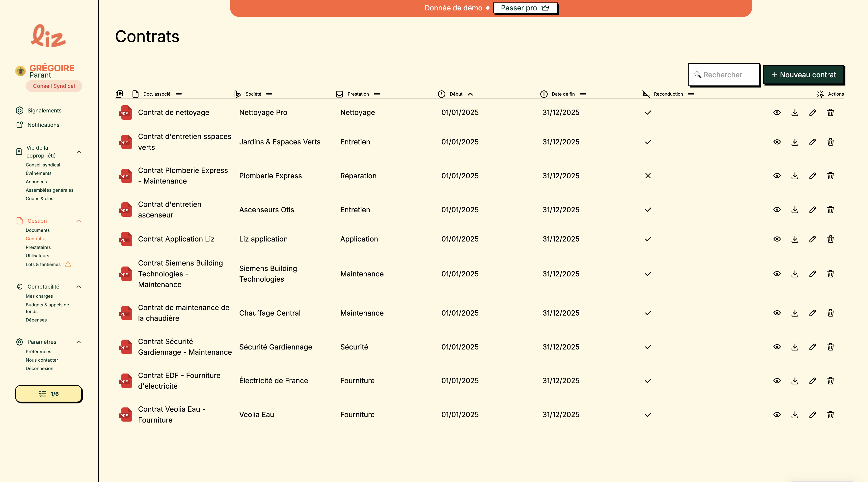Open Nous contacter link

(x=42, y=360)
